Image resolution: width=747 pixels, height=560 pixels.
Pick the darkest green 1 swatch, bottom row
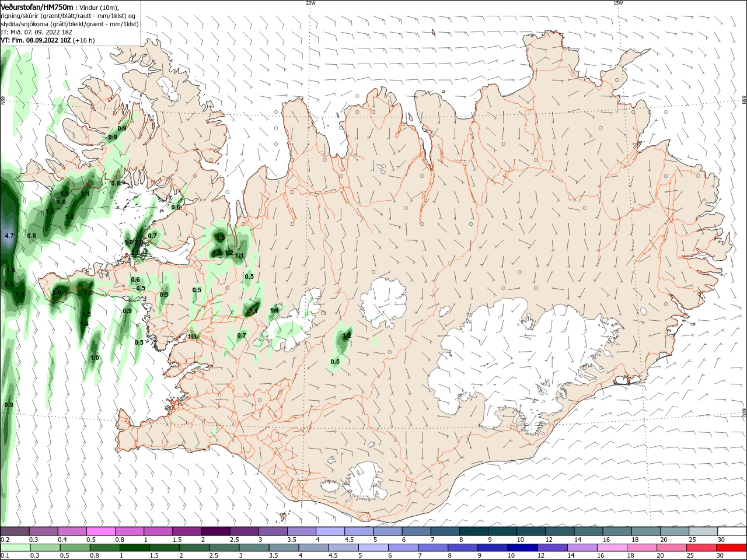pyautogui.click(x=134, y=548)
